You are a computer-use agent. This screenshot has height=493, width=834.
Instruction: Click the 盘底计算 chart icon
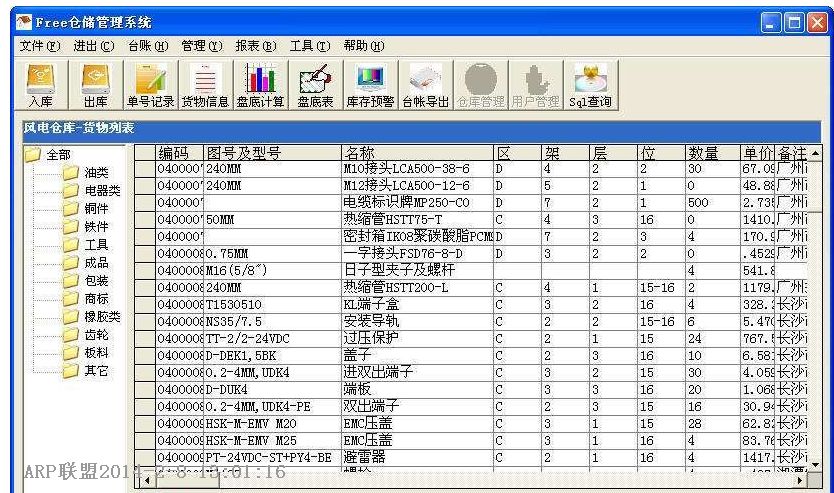point(259,85)
